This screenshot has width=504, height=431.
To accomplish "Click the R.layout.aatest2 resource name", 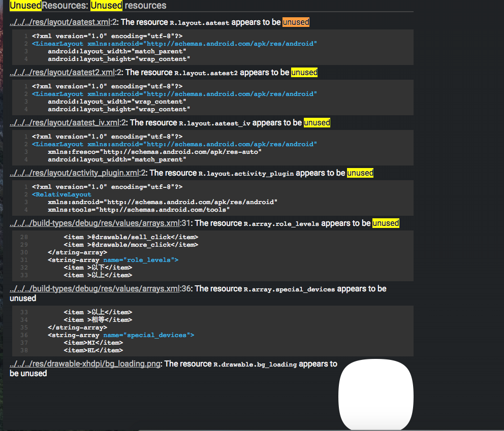I will click(x=206, y=73).
